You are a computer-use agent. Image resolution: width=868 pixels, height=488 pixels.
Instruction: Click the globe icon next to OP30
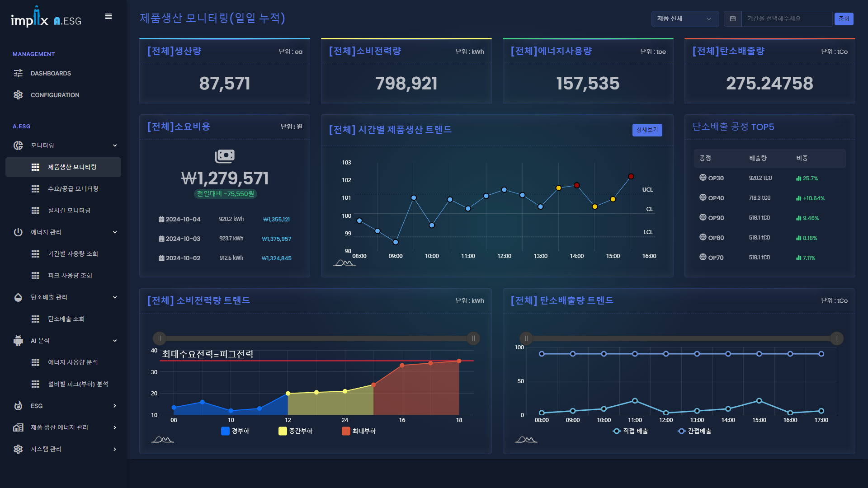703,178
